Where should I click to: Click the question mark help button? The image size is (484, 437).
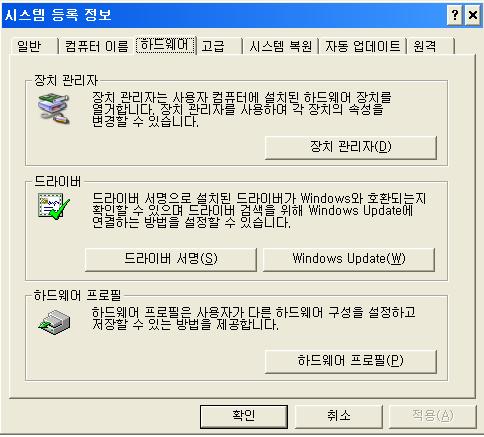(454, 15)
